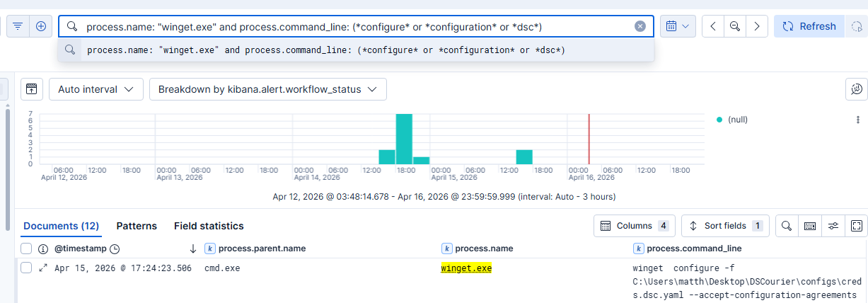Click the descending sort arrow
This screenshot has width=868, height=303.
coord(193,248)
